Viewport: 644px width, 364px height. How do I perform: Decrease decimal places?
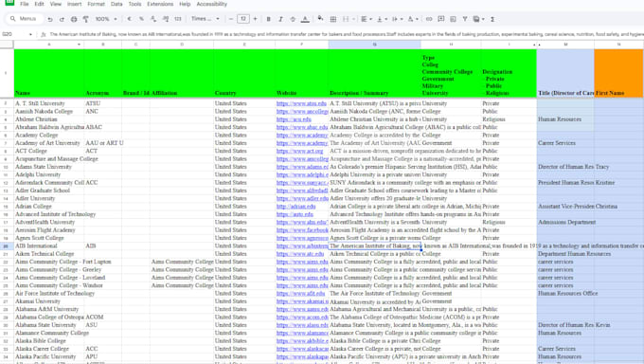pos(153,19)
